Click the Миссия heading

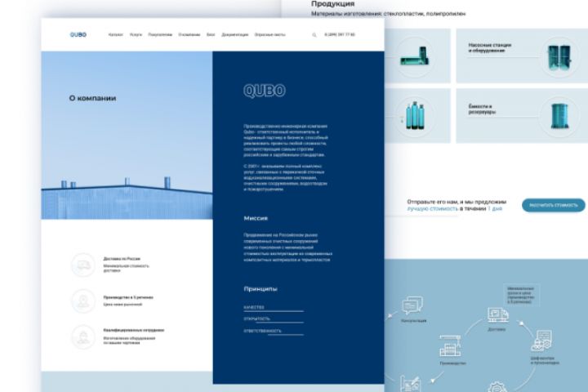click(256, 218)
